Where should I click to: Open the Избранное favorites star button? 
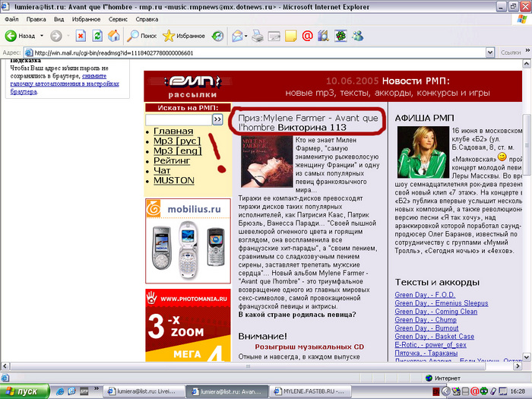(x=184, y=36)
